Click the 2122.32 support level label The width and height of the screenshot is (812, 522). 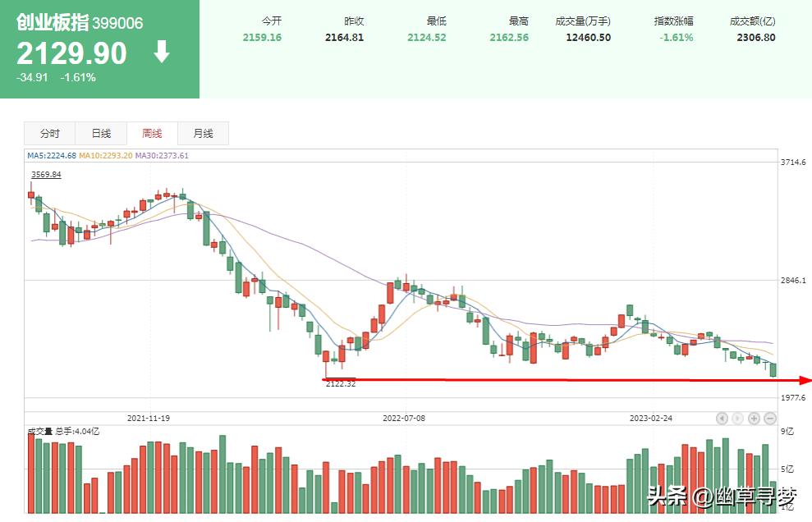pos(342,383)
